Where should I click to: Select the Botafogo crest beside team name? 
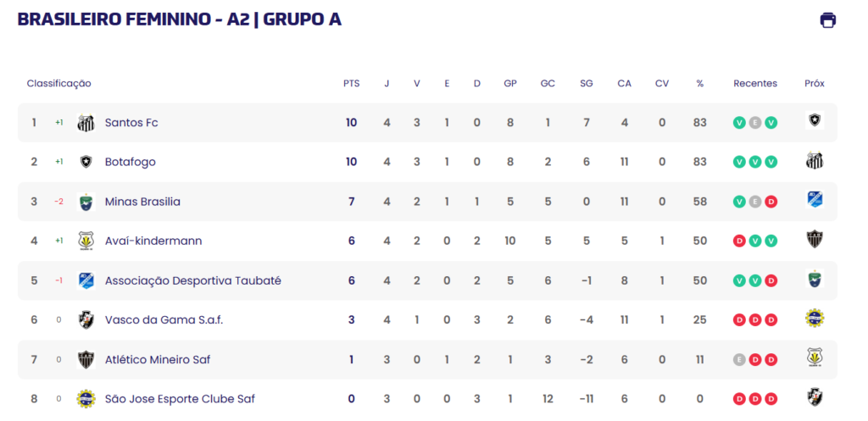pyautogui.click(x=86, y=162)
